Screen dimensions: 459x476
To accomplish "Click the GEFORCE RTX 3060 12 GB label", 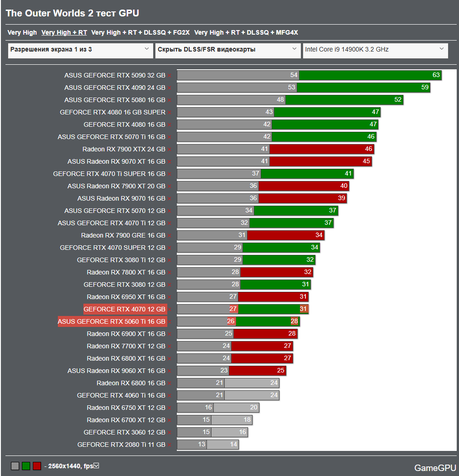I will coord(124,432).
